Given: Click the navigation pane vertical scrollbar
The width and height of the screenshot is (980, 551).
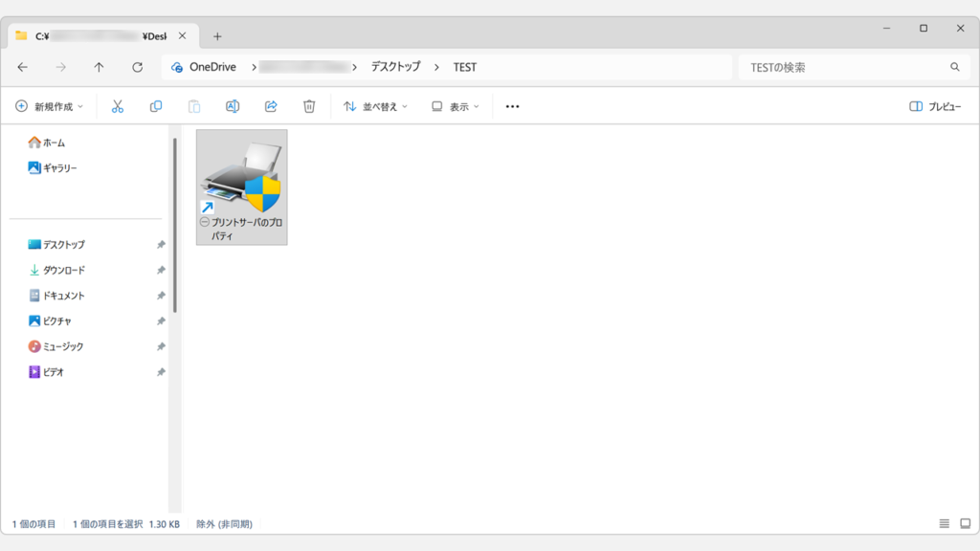Looking at the screenshot, I should [175, 225].
